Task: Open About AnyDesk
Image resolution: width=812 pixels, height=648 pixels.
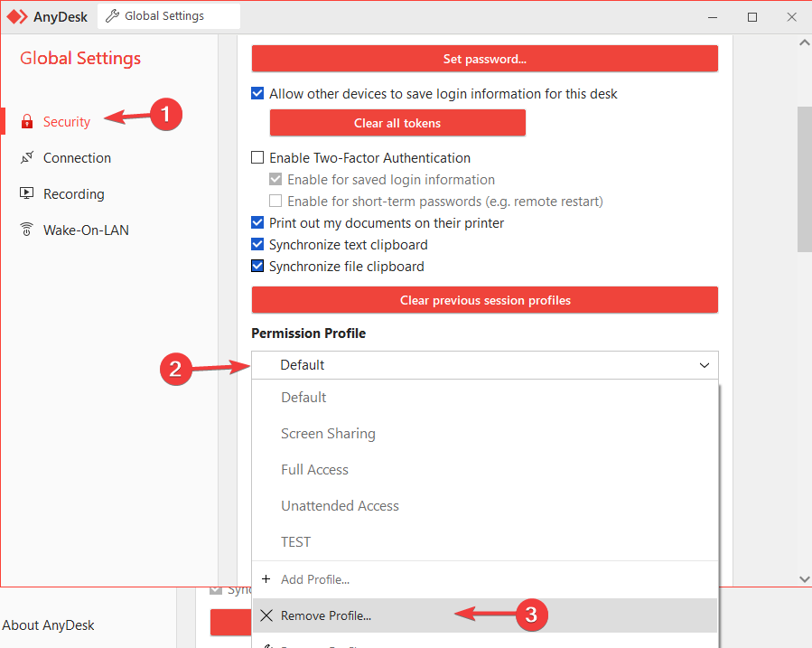Action: [48, 625]
